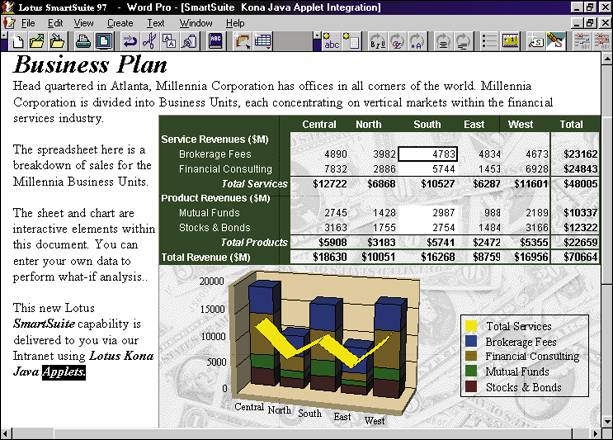Click the New document icon
This screenshot has width=613, height=440.
pyautogui.click(x=17, y=41)
